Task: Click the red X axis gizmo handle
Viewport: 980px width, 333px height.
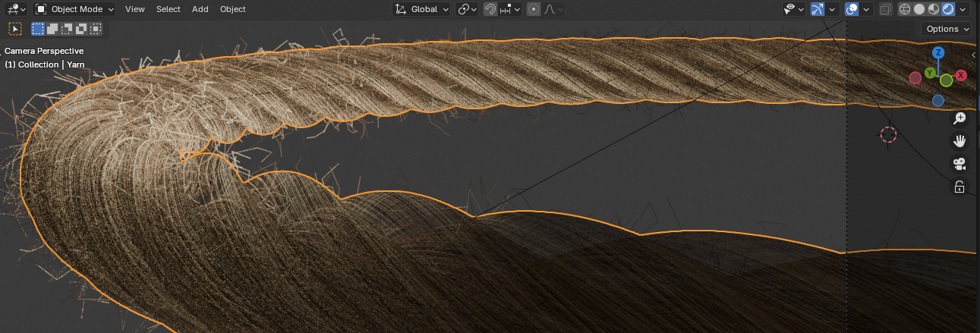Action: coord(961,75)
